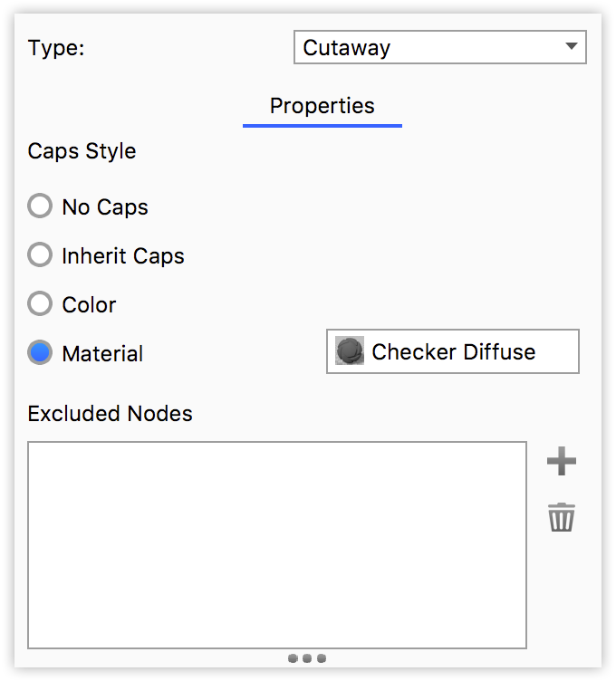
Task: Click the Checker Diffuse material sphere thumbnail
Action: click(x=350, y=351)
